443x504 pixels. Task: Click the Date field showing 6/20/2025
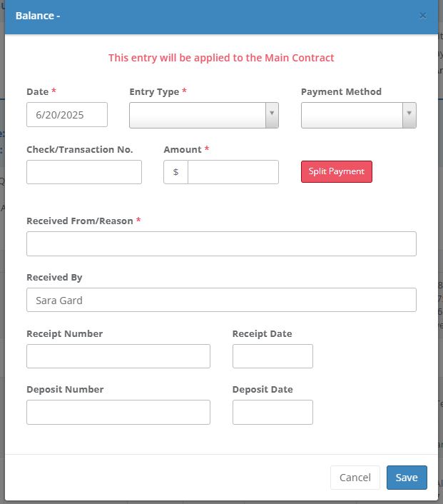coord(67,115)
